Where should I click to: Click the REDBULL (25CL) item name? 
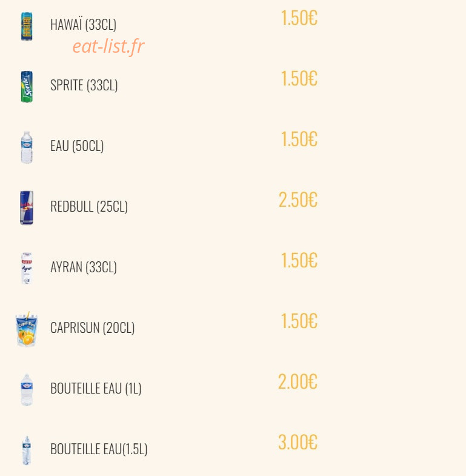click(x=89, y=206)
